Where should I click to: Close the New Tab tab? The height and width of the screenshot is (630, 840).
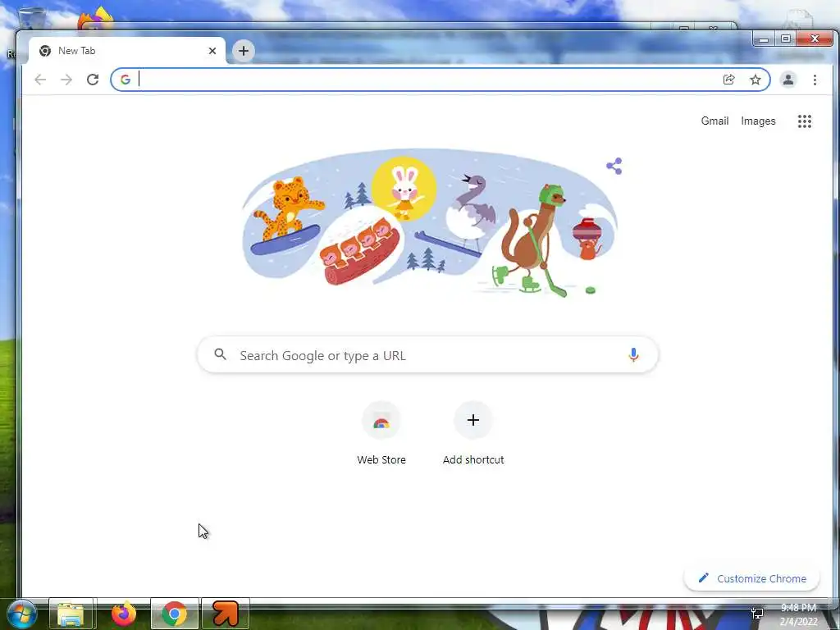pyautogui.click(x=212, y=51)
